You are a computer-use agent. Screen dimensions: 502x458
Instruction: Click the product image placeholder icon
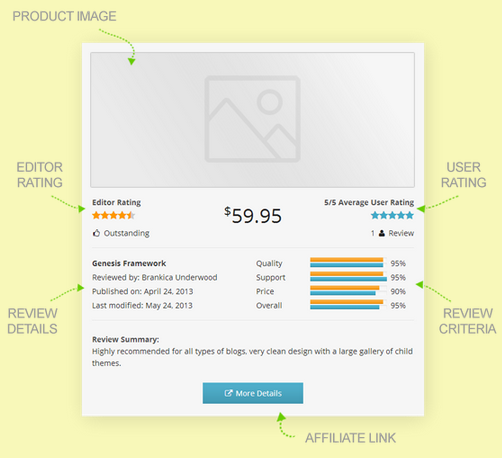(x=252, y=119)
